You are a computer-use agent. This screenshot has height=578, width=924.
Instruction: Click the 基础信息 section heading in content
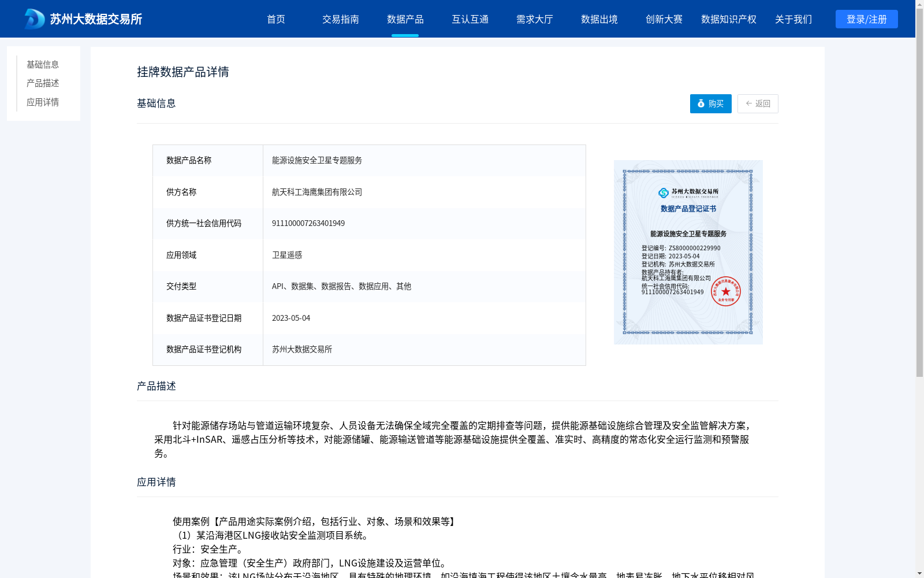[157, 103]
